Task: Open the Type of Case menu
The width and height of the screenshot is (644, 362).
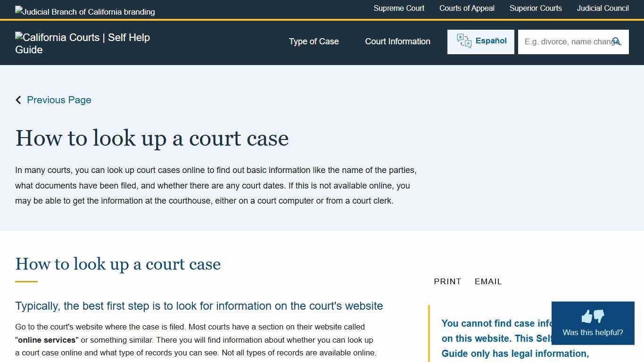Action: point(314,41)
